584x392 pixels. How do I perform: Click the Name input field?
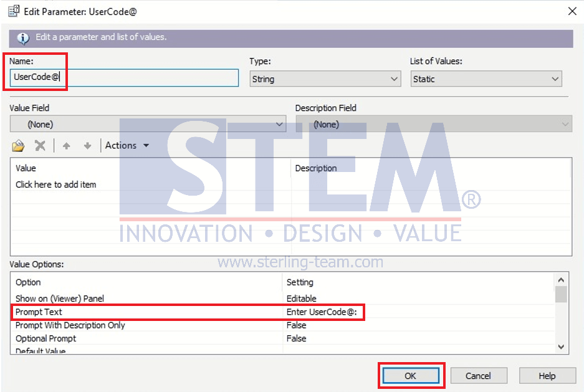(124, 77)
